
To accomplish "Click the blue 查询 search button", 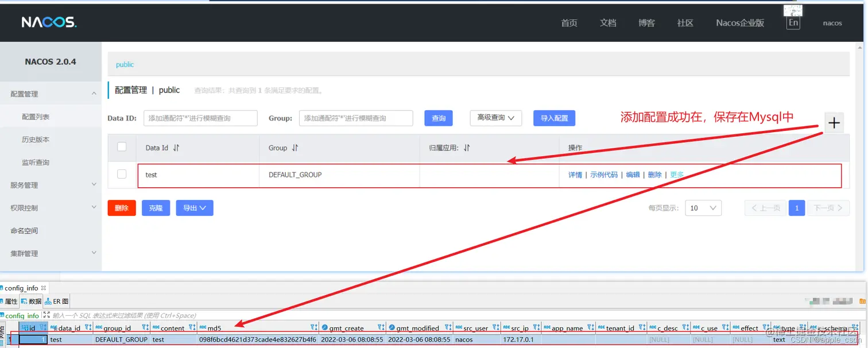I will [439, 118].
